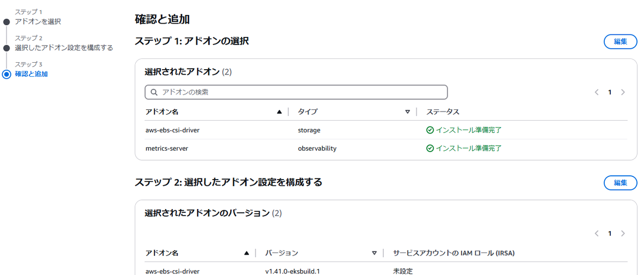This screenshot has height=275, width=644.
Task: Click the storage type cell
Action: [x=309, y=130]
